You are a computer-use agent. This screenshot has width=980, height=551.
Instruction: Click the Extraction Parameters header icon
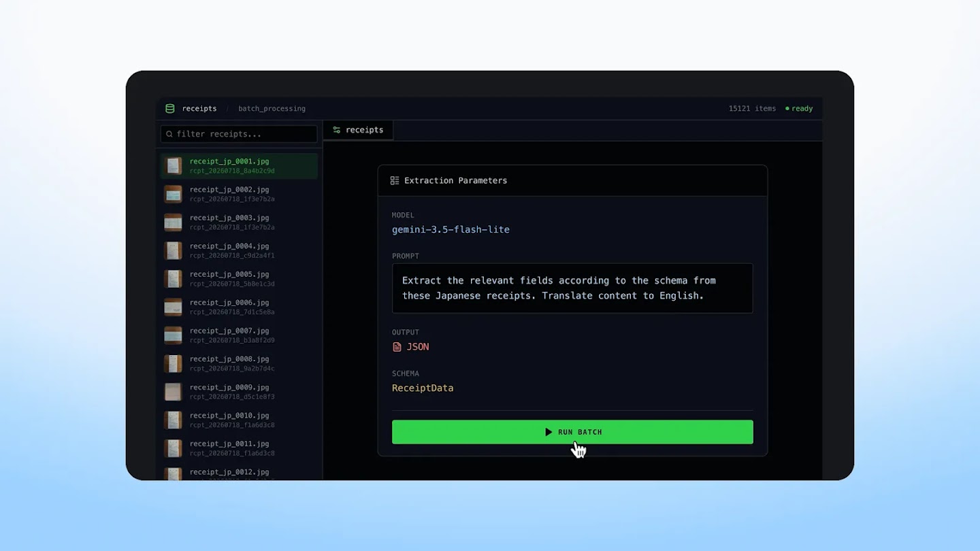(x=395, y=180)
